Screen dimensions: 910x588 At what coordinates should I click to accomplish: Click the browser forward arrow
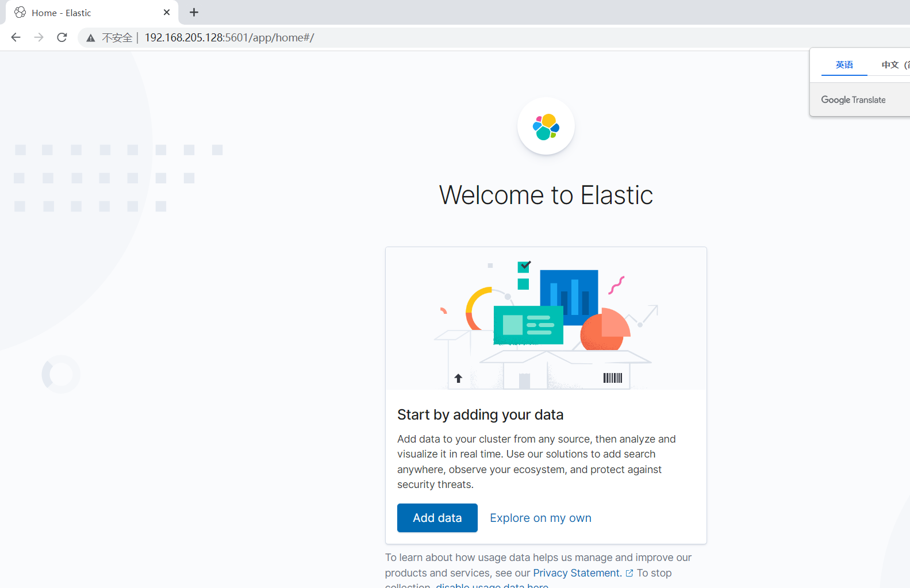[39, 37]
